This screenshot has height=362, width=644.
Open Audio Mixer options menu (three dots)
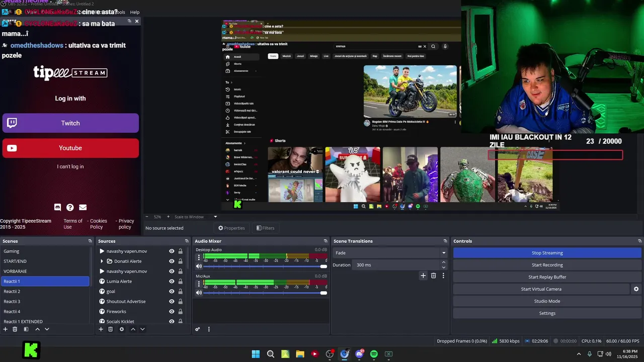tap(209, 329)
